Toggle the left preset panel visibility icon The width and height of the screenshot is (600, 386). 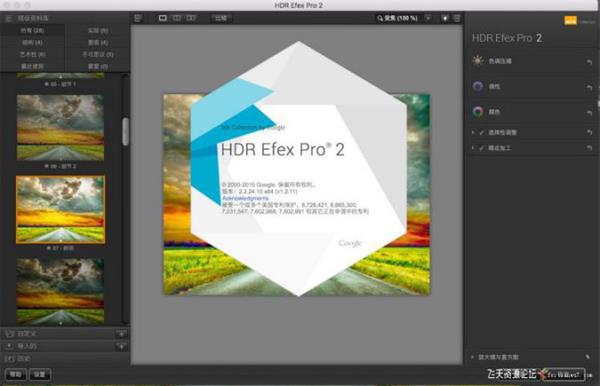point(138,18)
